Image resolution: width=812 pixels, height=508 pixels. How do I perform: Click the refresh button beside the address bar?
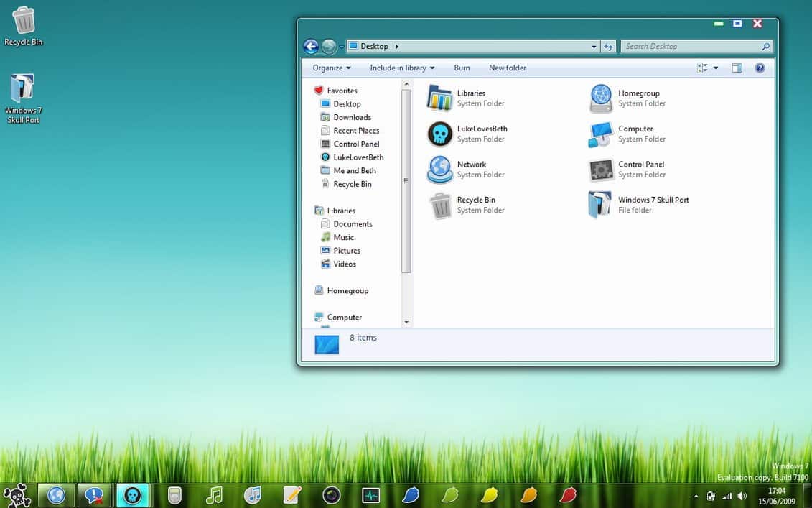(x=608, y=46)
